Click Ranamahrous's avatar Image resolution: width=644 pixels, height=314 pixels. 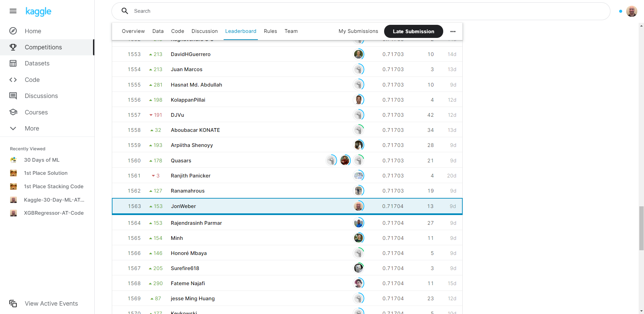click(359, 191)
